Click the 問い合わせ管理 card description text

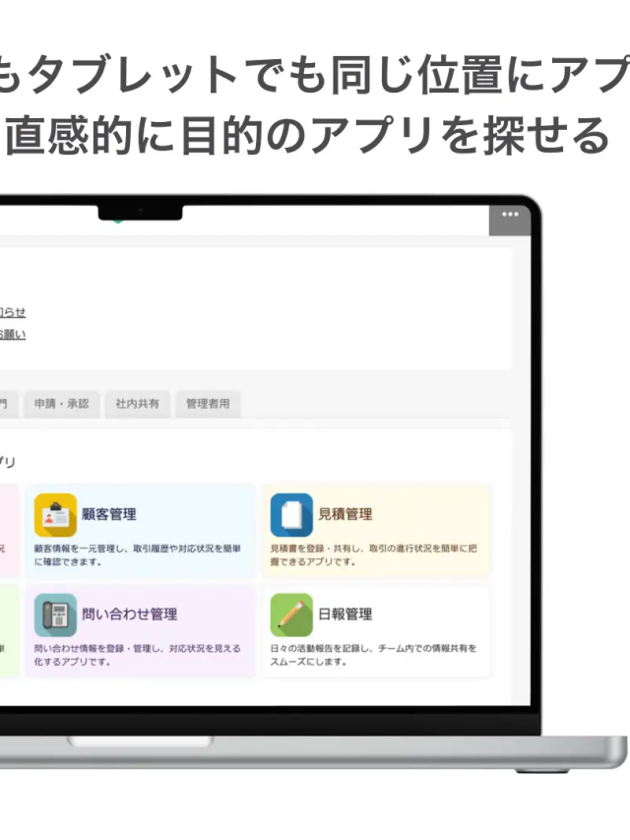coord(138,655)
